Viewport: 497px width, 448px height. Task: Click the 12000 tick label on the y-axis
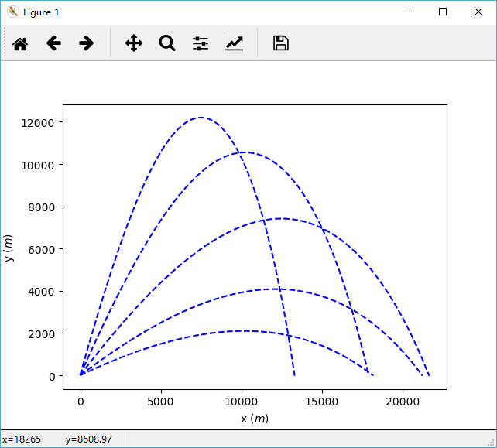pyautogui.click(x=38, y=123)
